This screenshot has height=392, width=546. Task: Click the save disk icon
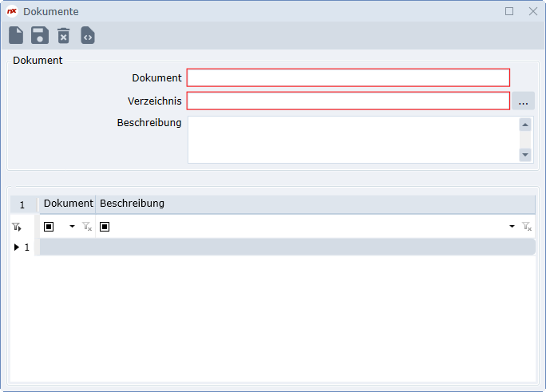pos(40,35)
